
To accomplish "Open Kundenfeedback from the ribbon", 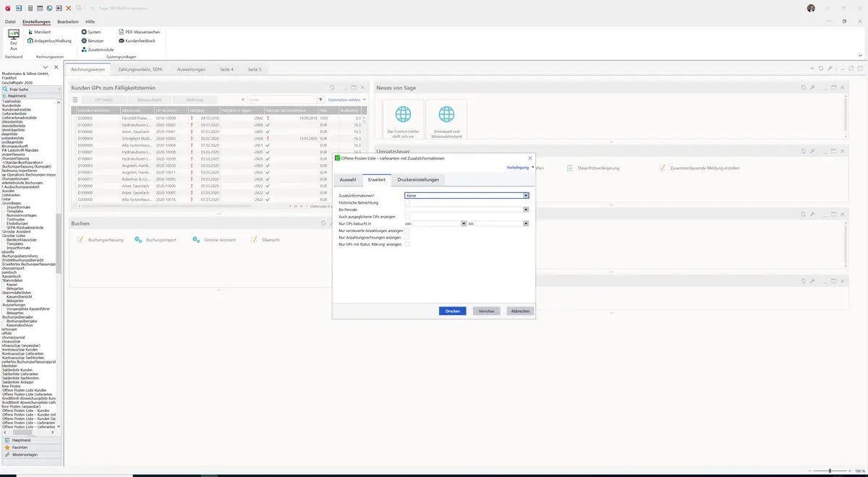I will 137,40.
